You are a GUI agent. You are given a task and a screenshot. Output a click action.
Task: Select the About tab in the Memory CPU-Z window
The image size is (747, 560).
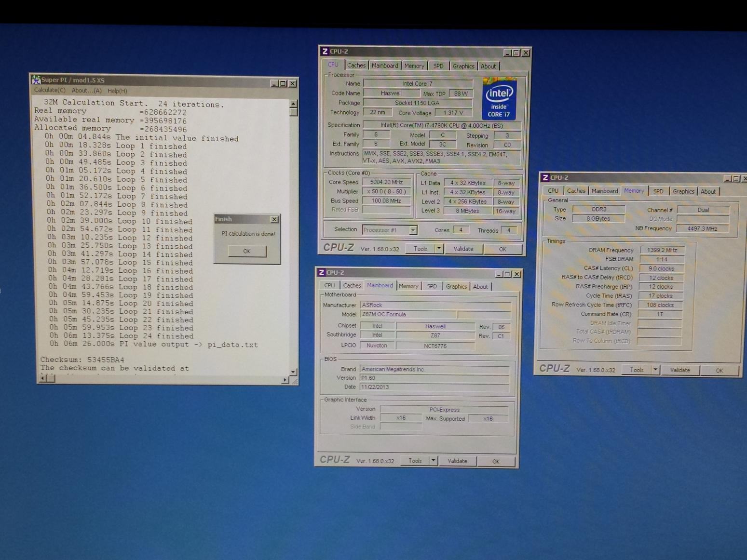coord(708,192)
